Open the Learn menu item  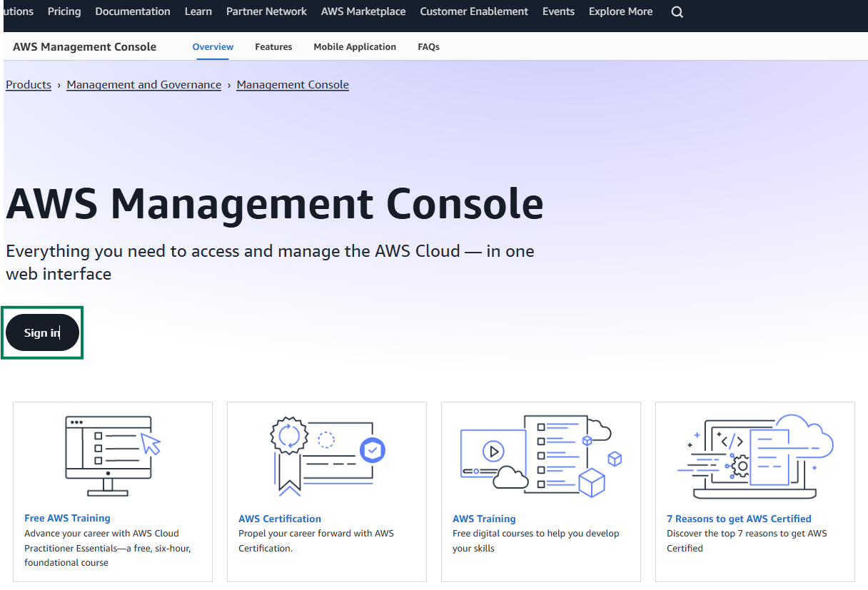[198, 11]
